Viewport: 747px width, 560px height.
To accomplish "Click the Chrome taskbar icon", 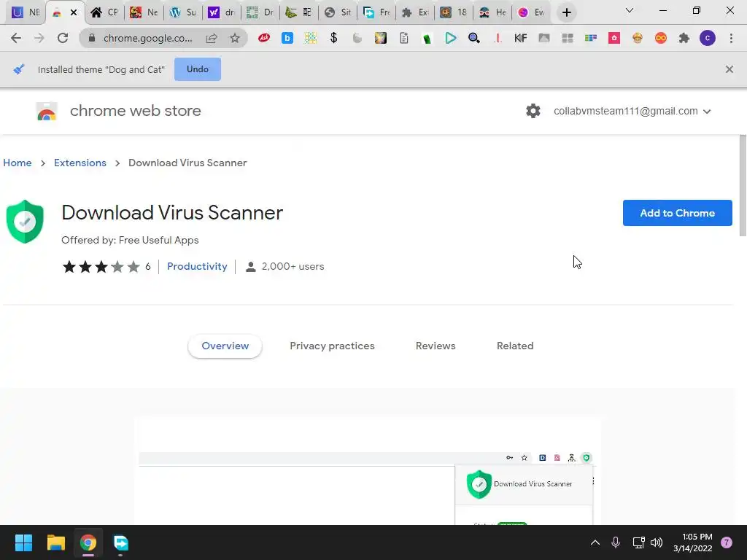I will pyautogui.click(x=88, y=542).
